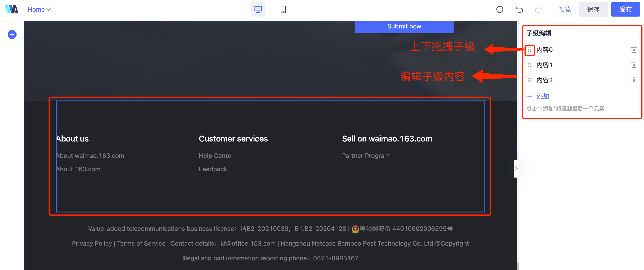Click drag handle of 内容2

(529, 80)
